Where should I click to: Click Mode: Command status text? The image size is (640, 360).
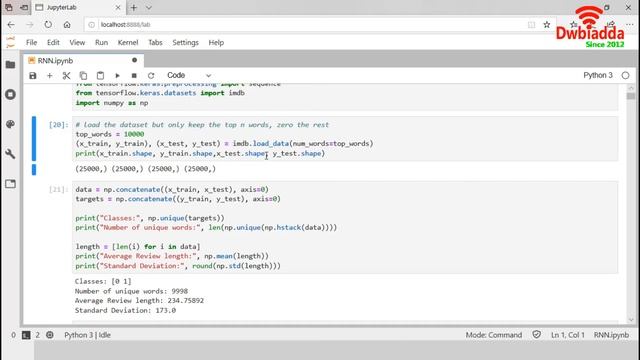493,335
